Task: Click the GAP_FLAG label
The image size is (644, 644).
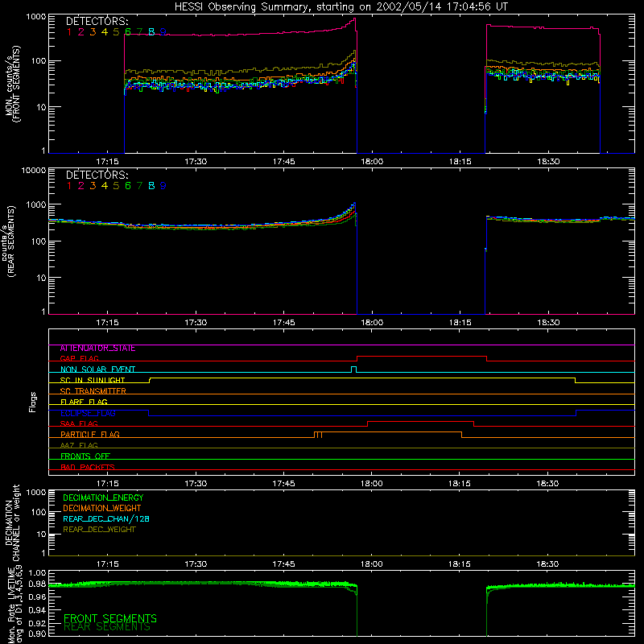Action: point(79,358)
